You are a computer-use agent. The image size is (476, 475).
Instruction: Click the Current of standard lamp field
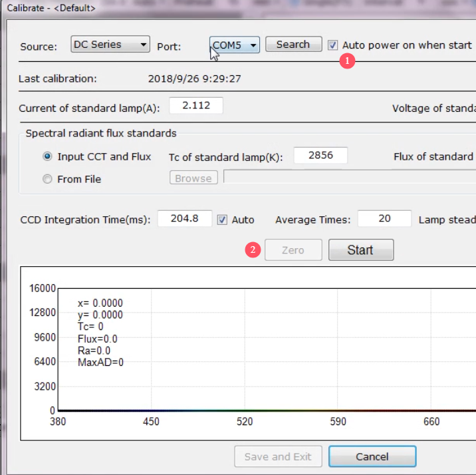196,105
